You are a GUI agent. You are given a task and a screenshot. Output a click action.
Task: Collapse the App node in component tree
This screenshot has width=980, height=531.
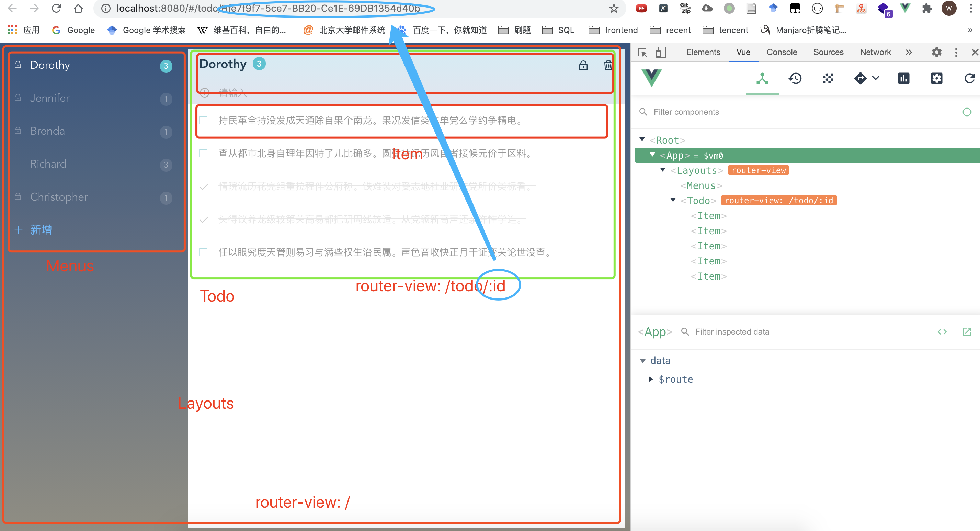652,155
